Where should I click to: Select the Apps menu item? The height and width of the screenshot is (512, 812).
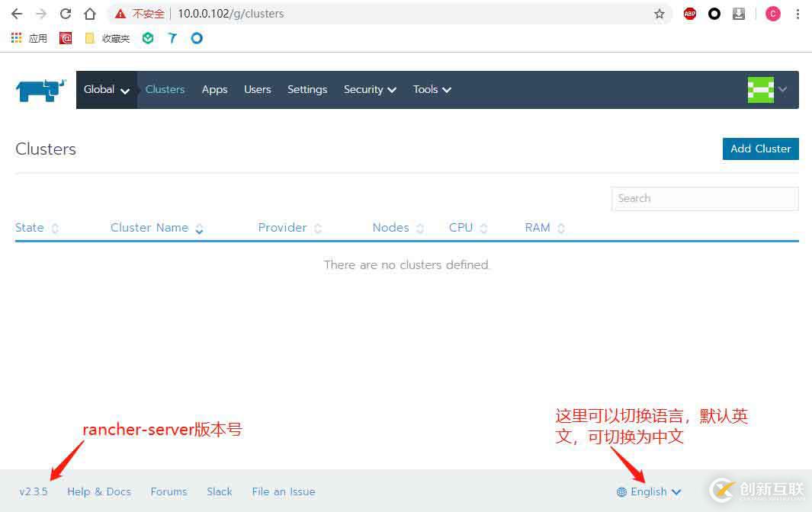coord(214,90)
